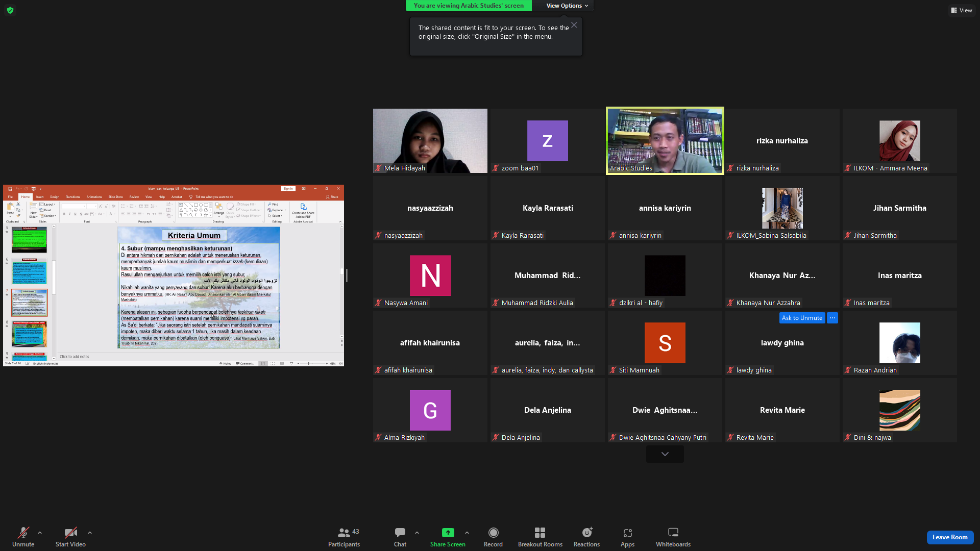980x551 pixels.
Task: Click Find in PowerPoint's Editing group
Action: pos(274,204)
